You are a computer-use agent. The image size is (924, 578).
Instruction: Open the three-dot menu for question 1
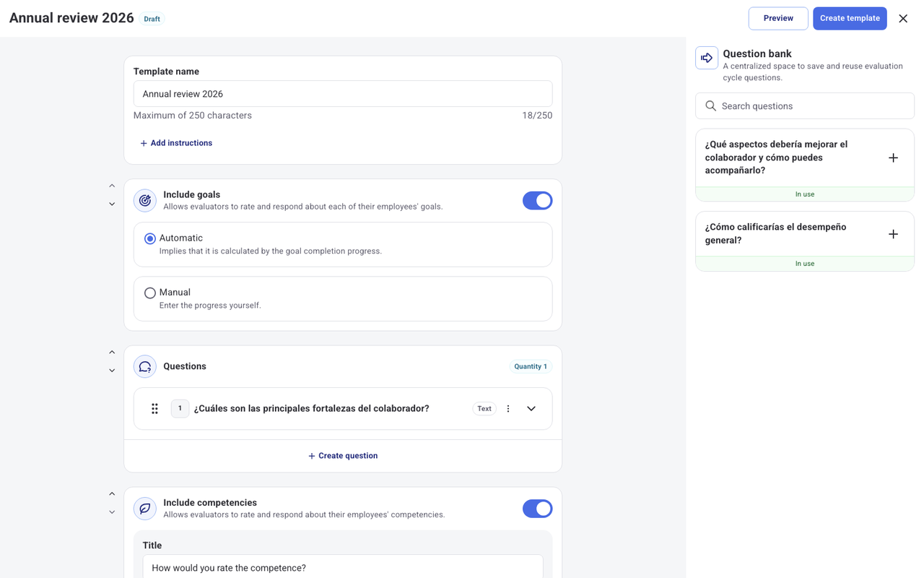pos(508,409)
